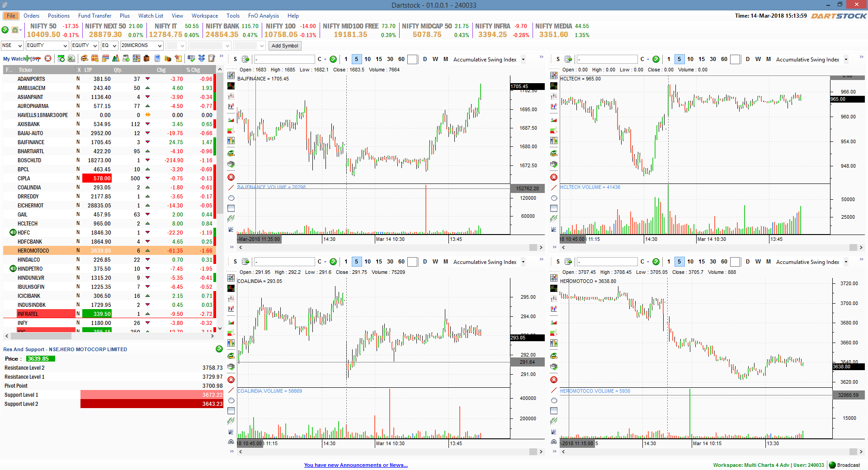Set HCLTECH chart to daily (D) timeframe

point(748,59)
